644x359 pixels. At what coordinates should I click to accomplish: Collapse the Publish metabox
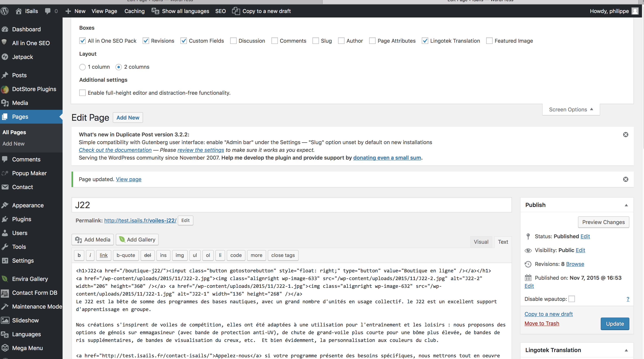[626, 205]
